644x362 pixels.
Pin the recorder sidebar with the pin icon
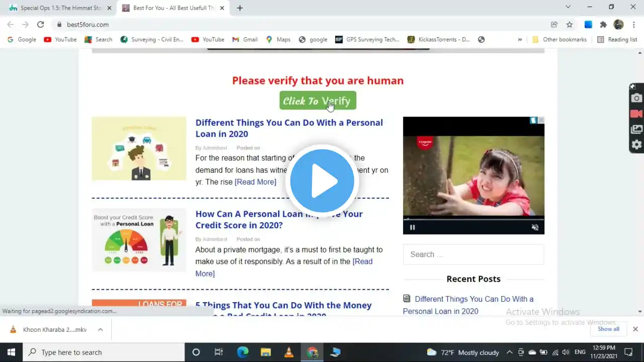pyautogui.click(x=632, y=86)
